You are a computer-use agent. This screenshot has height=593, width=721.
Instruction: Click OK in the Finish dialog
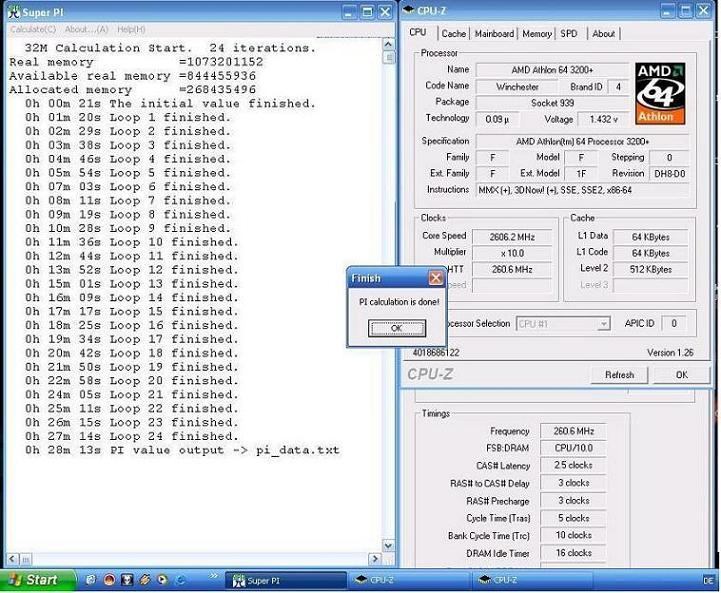397,328
